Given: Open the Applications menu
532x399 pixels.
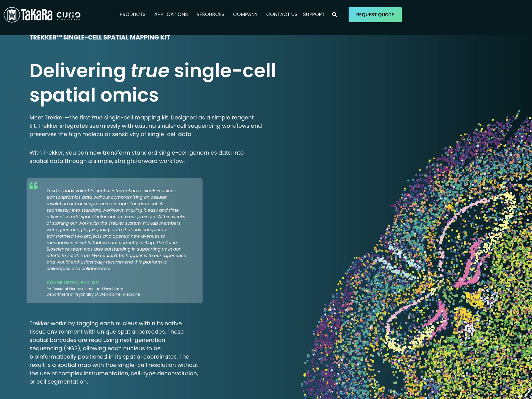Looking at the screenshot, I should (171, 15).
